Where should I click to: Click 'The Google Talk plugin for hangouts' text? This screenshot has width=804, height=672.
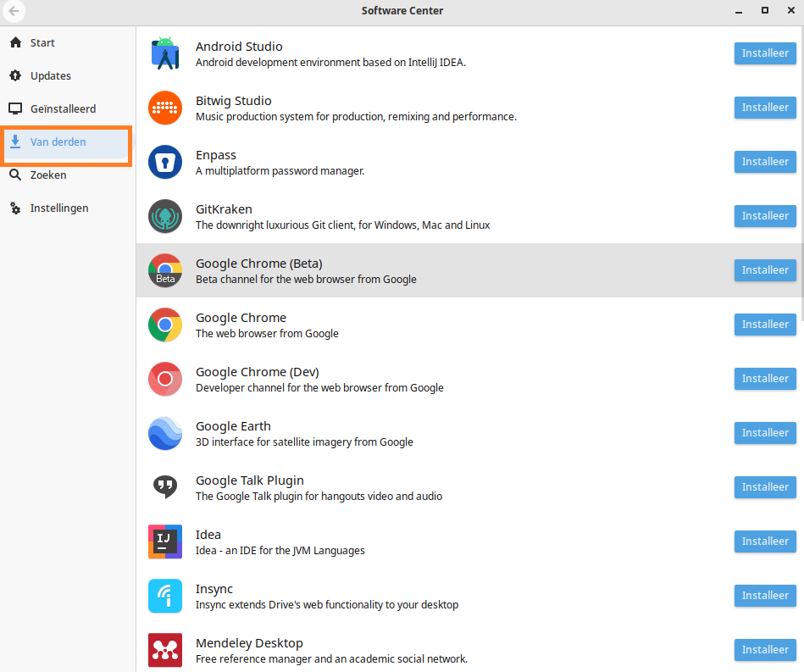[x=319, y=496]
